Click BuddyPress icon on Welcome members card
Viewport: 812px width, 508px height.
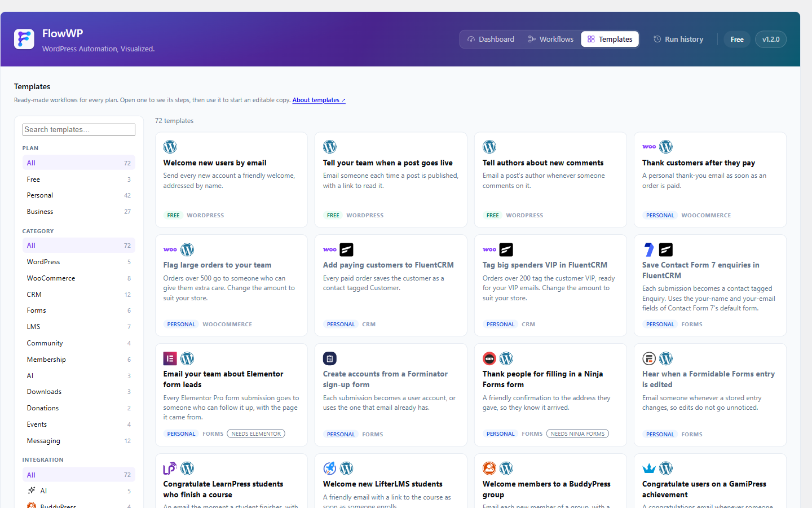(x=489, y=468)
